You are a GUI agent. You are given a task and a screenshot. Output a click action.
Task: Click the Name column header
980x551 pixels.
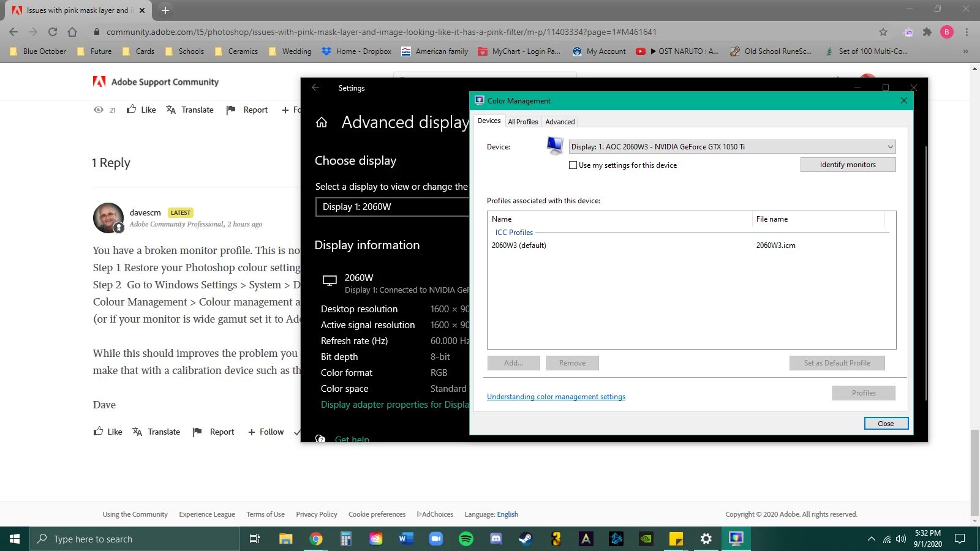(620, 219)
